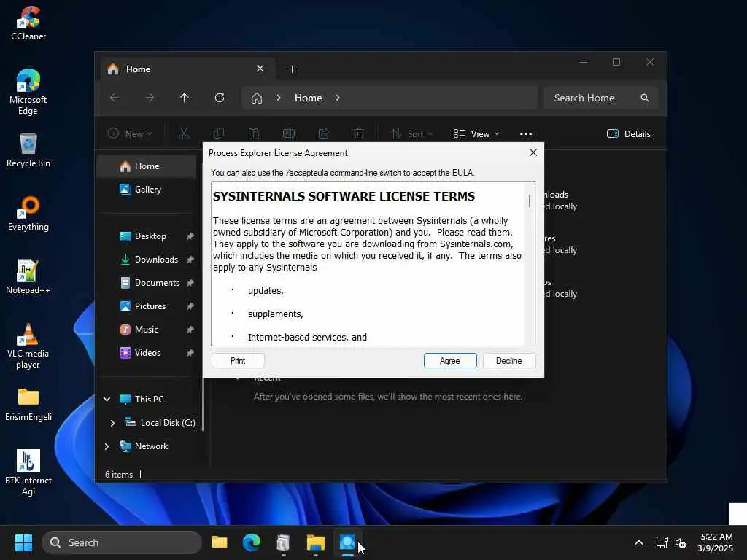Open Edge from the taskbar
Viewport: 747px width, 560px height.
coord(252,542)
